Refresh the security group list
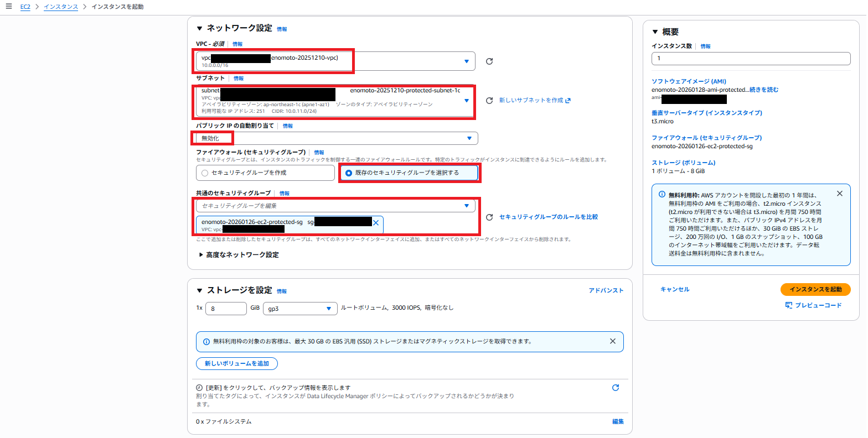Screen dimensions: 868x438 [x=489, y=217]
